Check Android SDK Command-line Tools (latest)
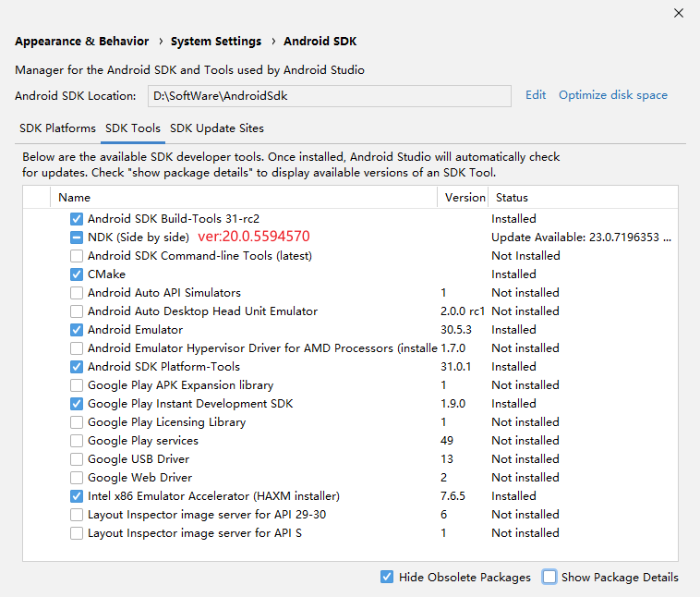 tap(77, 256)
